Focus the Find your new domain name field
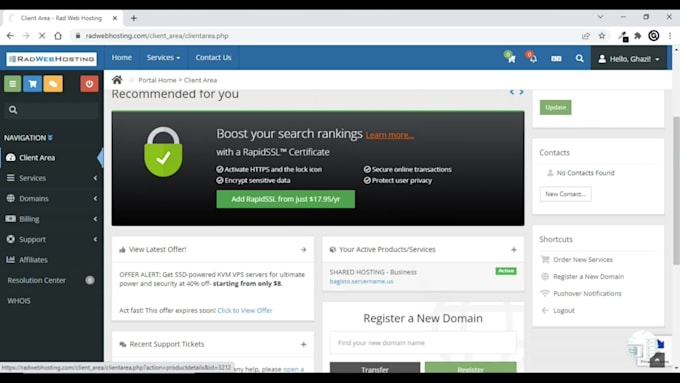Image resolution: width=680 pixels, height=383 pixels. coord(423,343)
